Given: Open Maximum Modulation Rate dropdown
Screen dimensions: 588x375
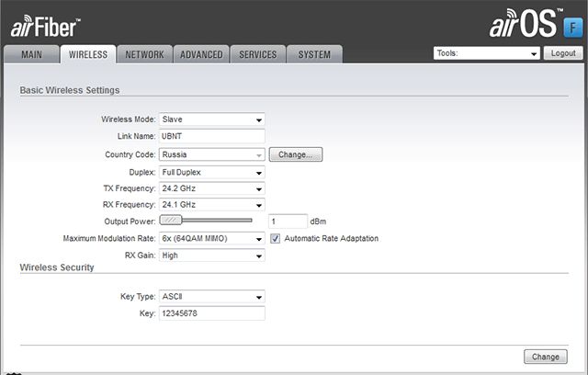Looking at the screenshot, I should (211, 238).
